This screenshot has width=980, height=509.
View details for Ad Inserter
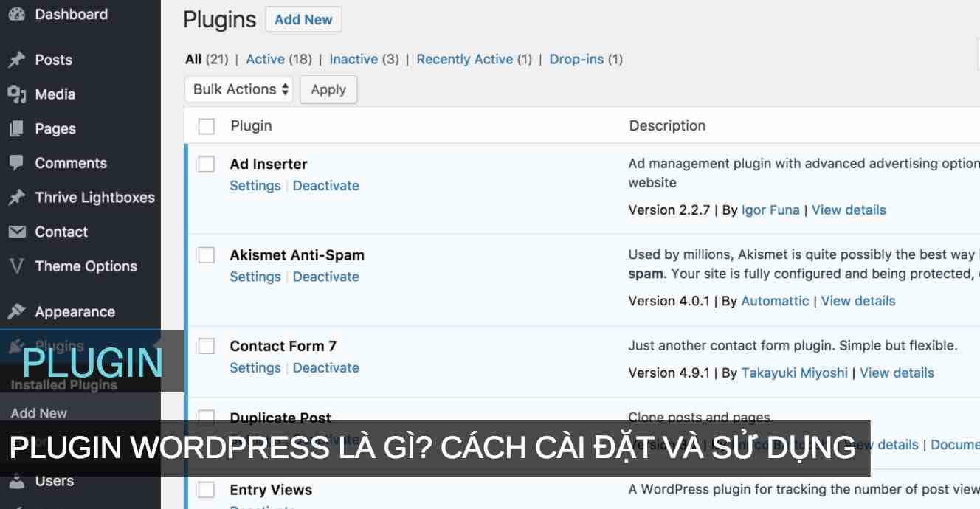coord(849,210)
